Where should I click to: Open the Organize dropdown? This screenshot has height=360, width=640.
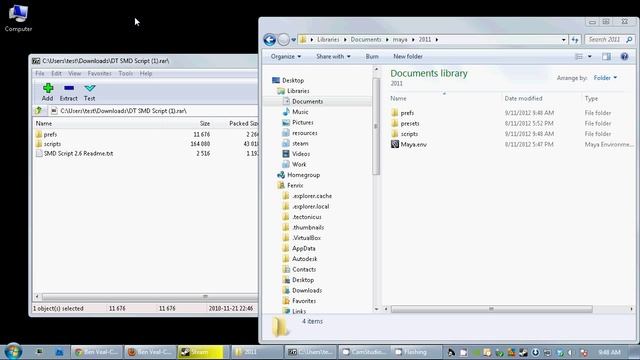click(286, 56)
